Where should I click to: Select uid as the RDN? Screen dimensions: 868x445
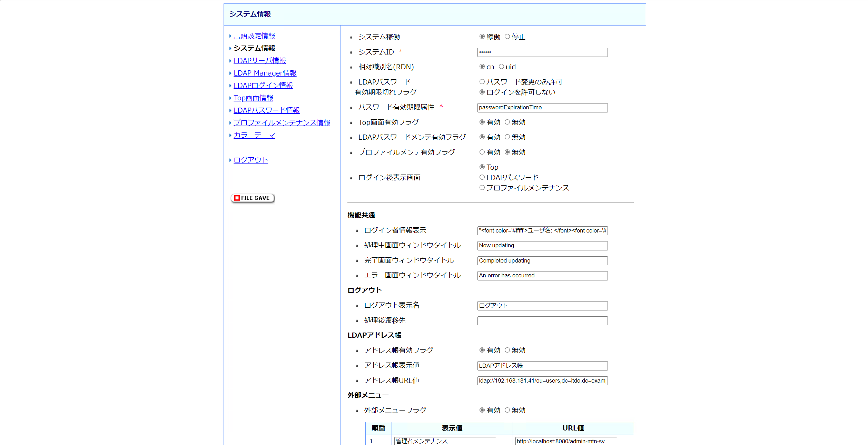tap(502, 67)
